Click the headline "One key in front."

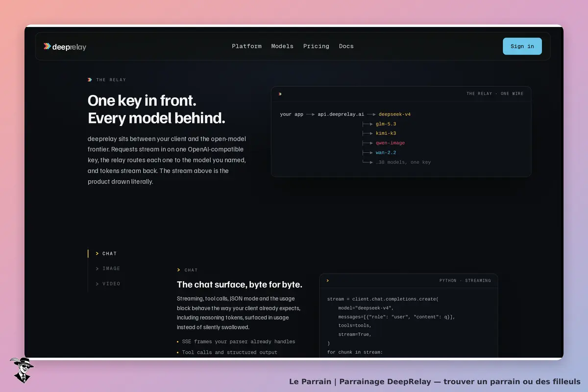[142, 100]
